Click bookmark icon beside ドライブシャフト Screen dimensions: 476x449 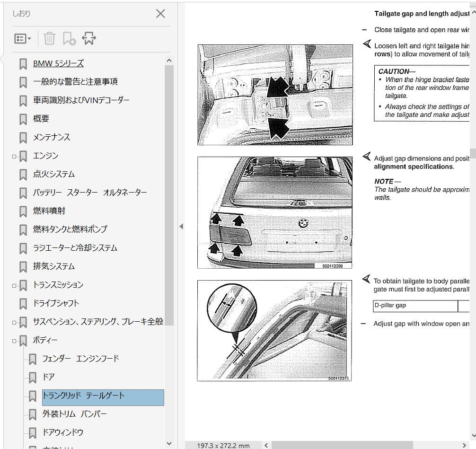[x=23, y=304]
